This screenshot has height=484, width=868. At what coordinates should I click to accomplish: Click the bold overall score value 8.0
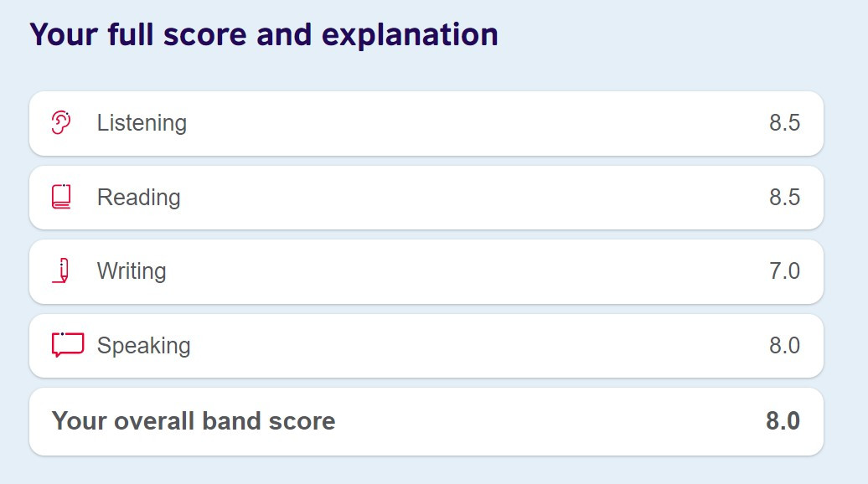783,420
